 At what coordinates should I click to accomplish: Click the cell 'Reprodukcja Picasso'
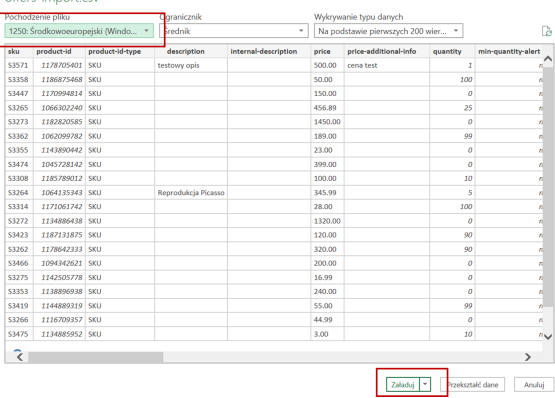point(191,193)
